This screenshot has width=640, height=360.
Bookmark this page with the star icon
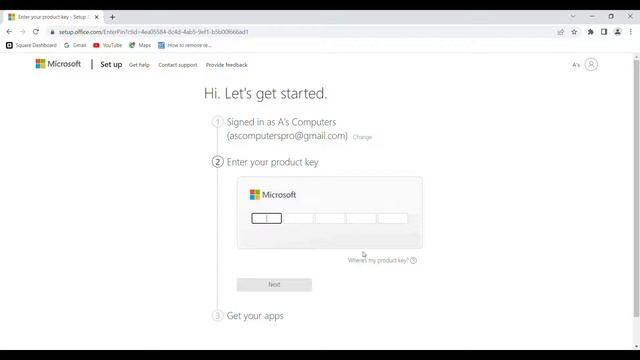click(x=574, y=32)
